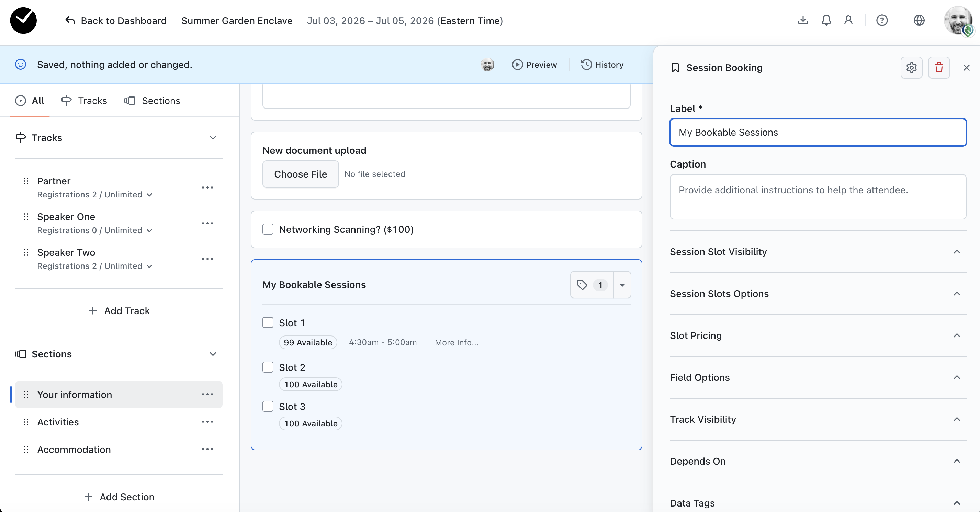
Task: Open the notifications bell
Action: coord(826,21)
